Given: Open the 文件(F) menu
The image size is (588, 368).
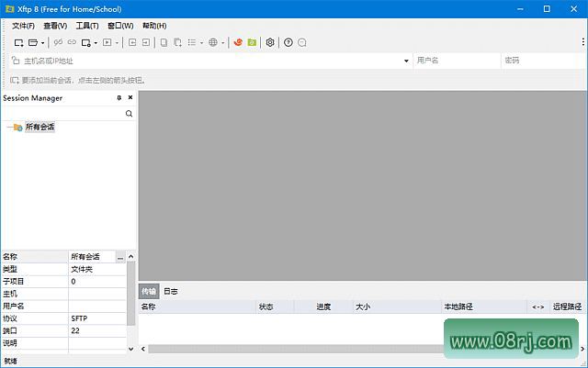Looking at the screenshot, I should tap(23, 26).
